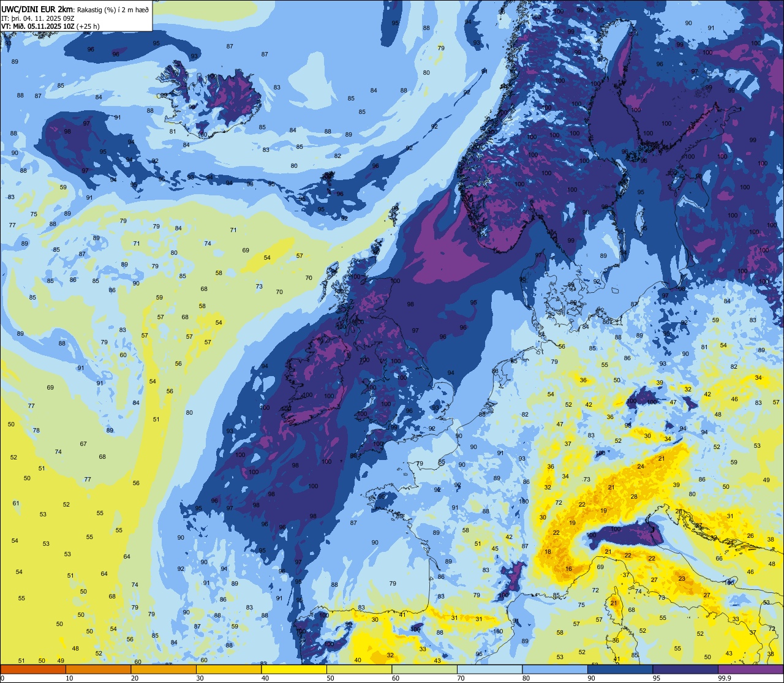This screenshot has height=683, width=784.
Task: Click the "18" humidity value on the map
Action: click(x=548, y=552)
